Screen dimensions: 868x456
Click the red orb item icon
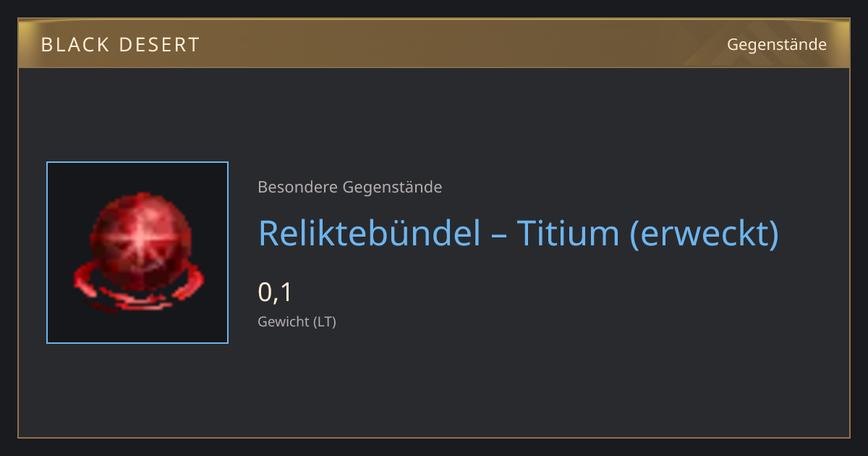(137, 252)
